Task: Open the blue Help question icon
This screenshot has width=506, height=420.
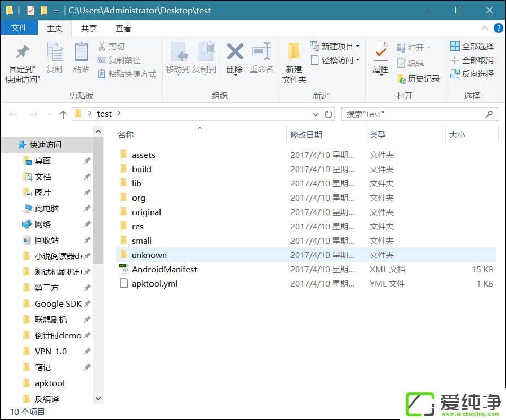Action: (x=498, y=28)
